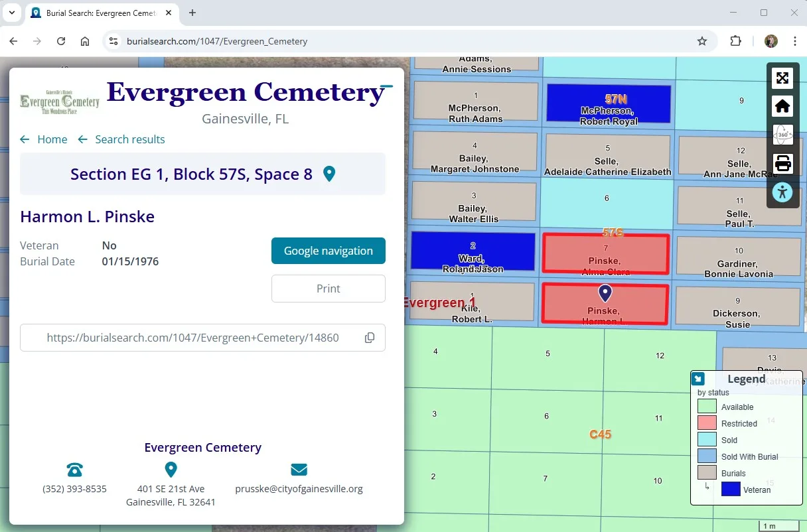Minimize the Evergreen Cemetery info panel
Viewport: 807px width, 532px height.
(387, 86)
